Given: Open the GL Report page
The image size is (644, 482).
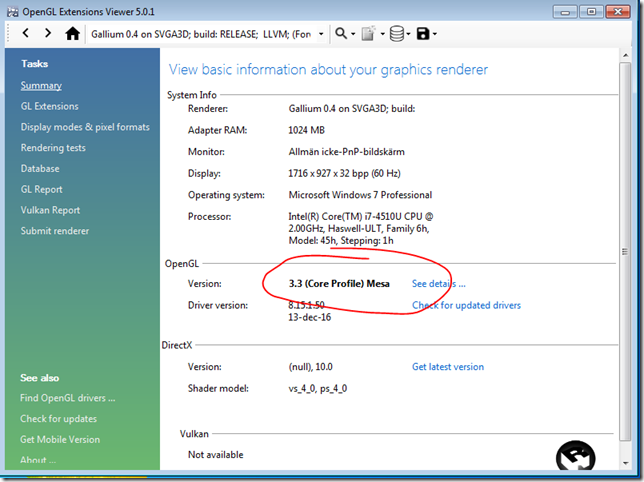Looking at the screenshot, I should click(x=41, y=190).
